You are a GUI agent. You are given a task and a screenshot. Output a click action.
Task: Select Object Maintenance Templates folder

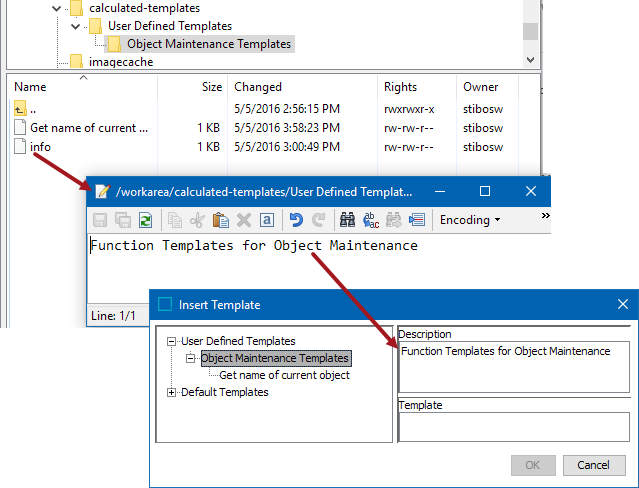click(x=209, y=44)
